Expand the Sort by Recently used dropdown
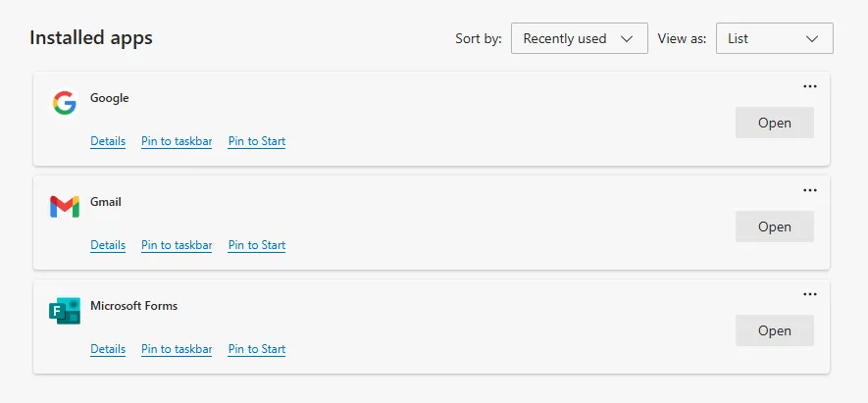The width and height of the screenshot is (868, 403). 579,38
